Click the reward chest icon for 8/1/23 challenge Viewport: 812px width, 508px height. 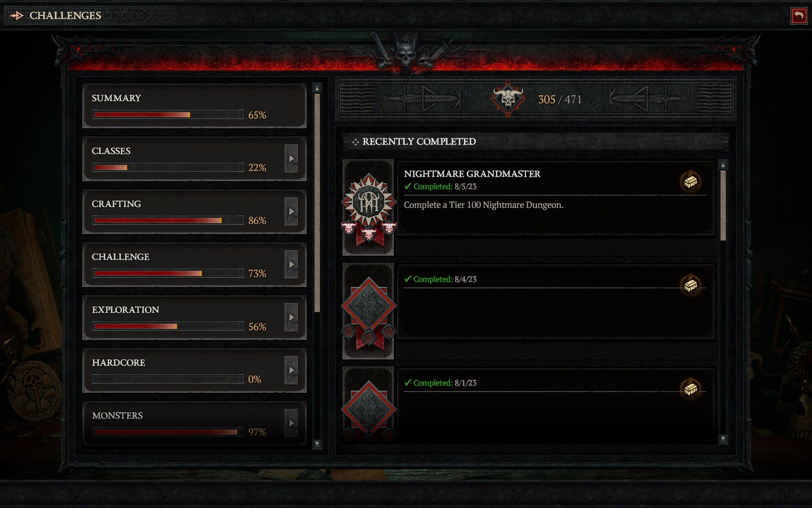pyautogui.click(x=690, y=389)
